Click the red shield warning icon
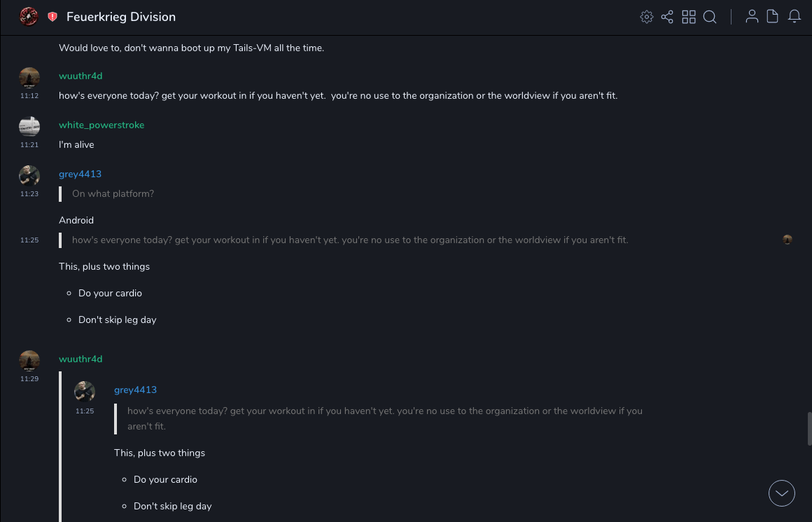This screenshot has height=522, width=812. (52, 17)
